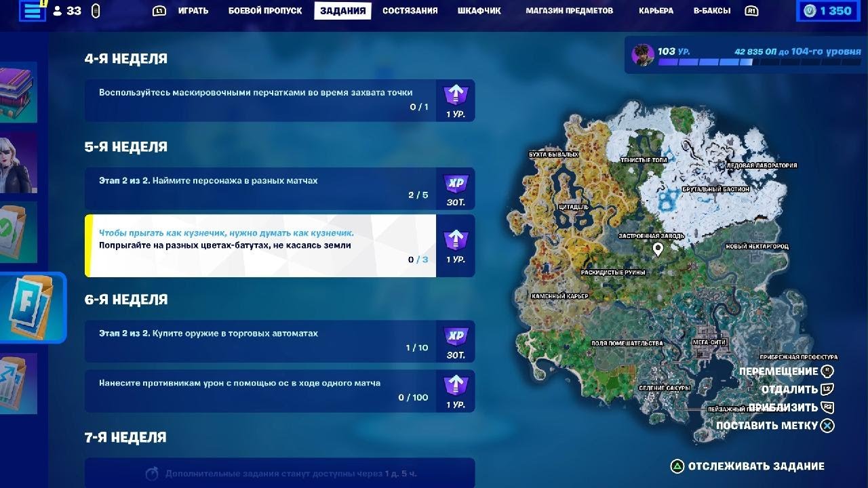Select the character quest category in sidebar
Image resolution: width=868 pixels, height=488 pixels.
coord(18,163)
